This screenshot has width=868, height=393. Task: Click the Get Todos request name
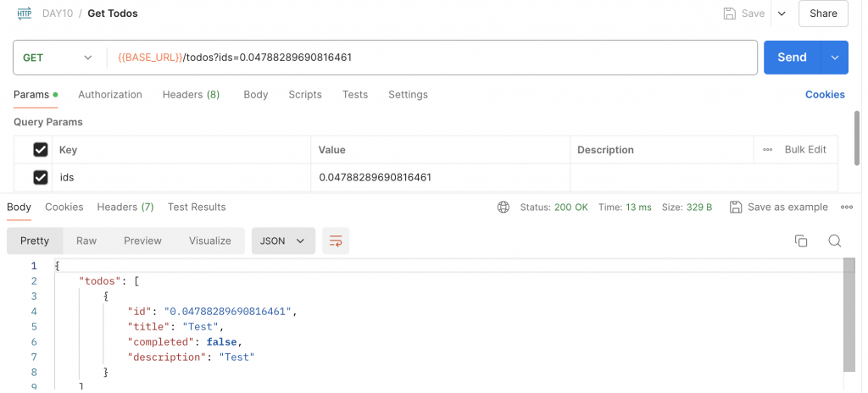click(x=113, y=14)
